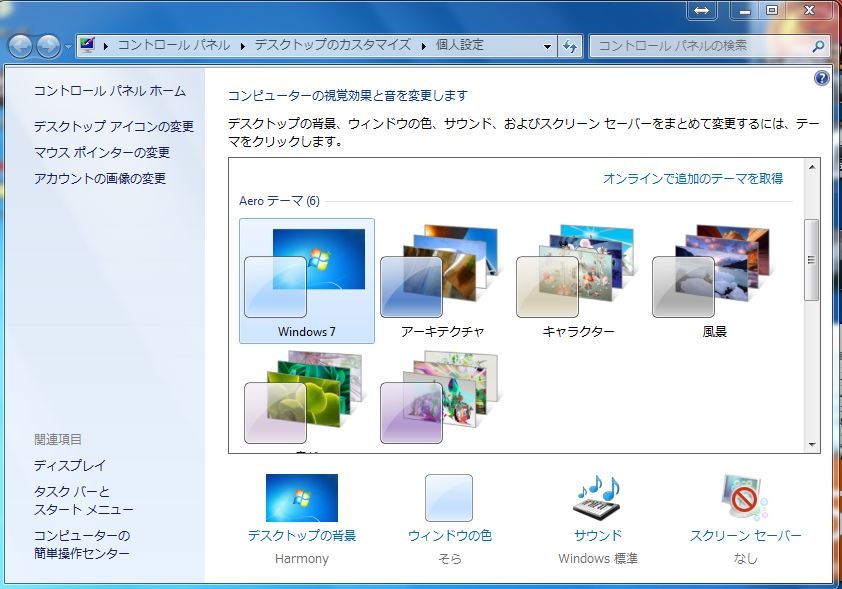The width and height of the screenshot is (842, 589).
Task: Select the green nature theme thumbnail
Action: coord(307,399)
